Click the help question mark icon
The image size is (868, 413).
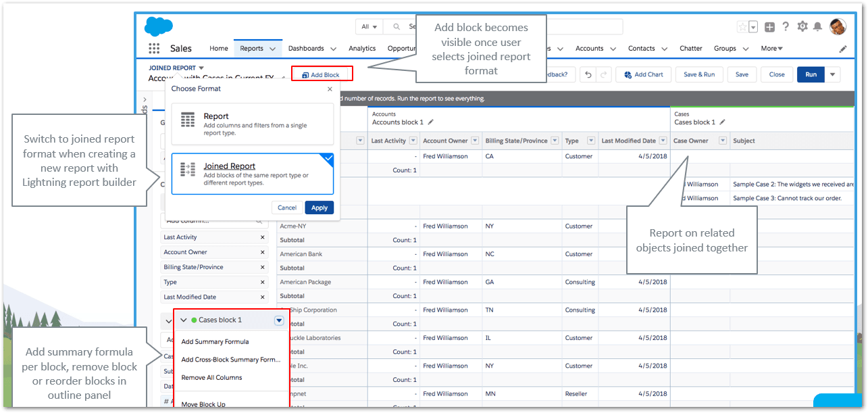point(786,27)
